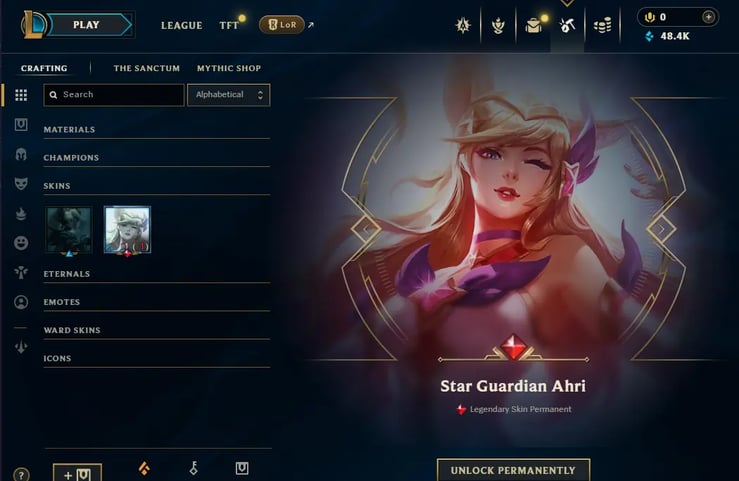Switch to the Mythic Shop tab
739x481 pixels.
(229, 68)
